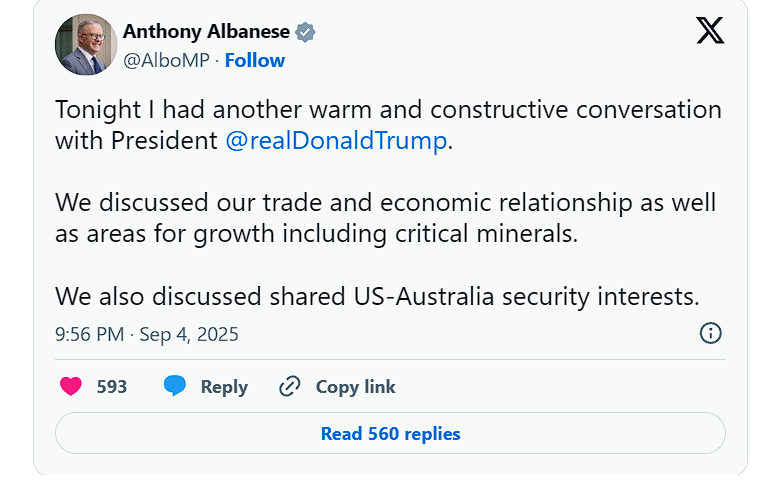
Task: Click the 9:56 PM Sep 4, 2025 timestamp
Action: tap(147, 334)
